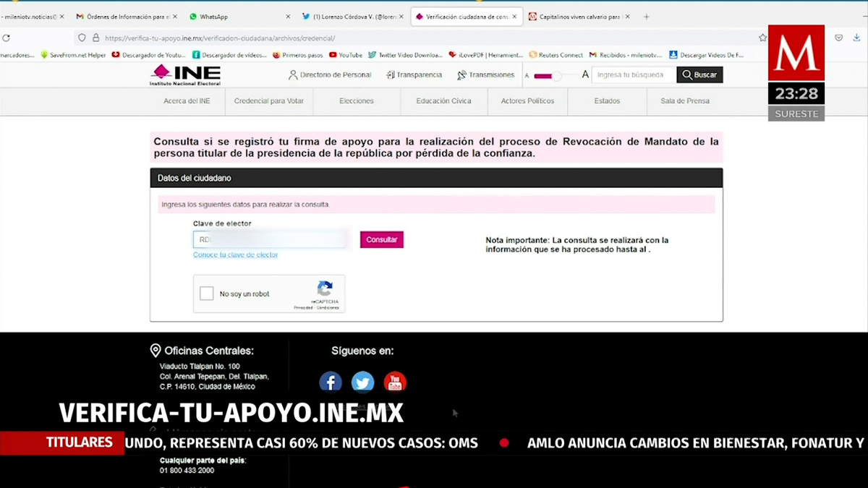Viewport: 868px width, 488px height.
Task: Click the small A decrease text icon
Action: click(527, 76)
